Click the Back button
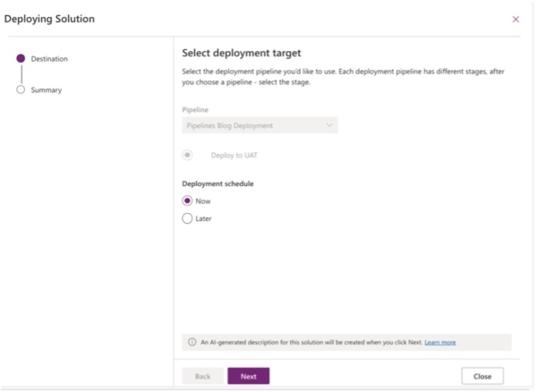The height and width of the screenshot is (392, 537). (203, 376)
